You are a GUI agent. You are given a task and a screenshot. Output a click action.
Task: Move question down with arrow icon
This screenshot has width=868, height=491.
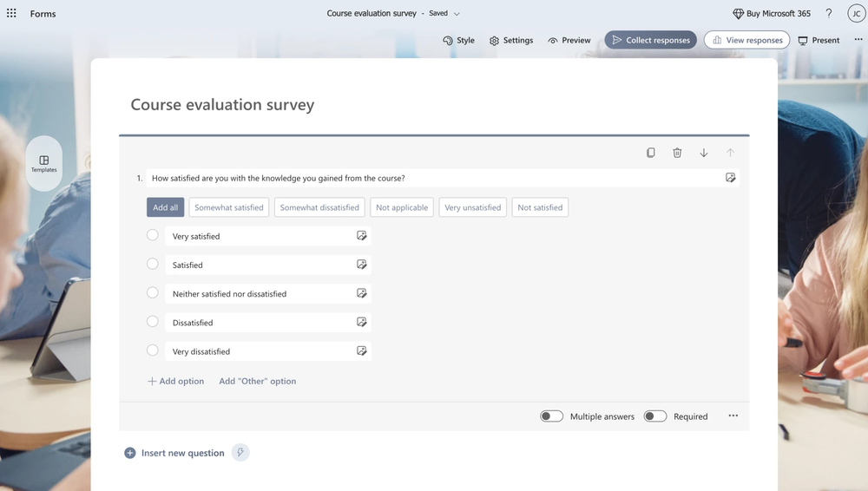pos(704,153)
